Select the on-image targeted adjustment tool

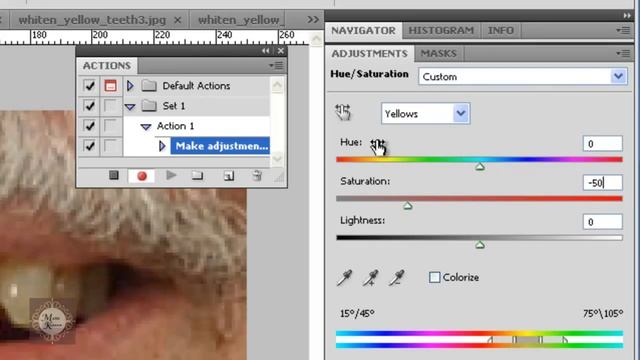click(x=343, y=113)
